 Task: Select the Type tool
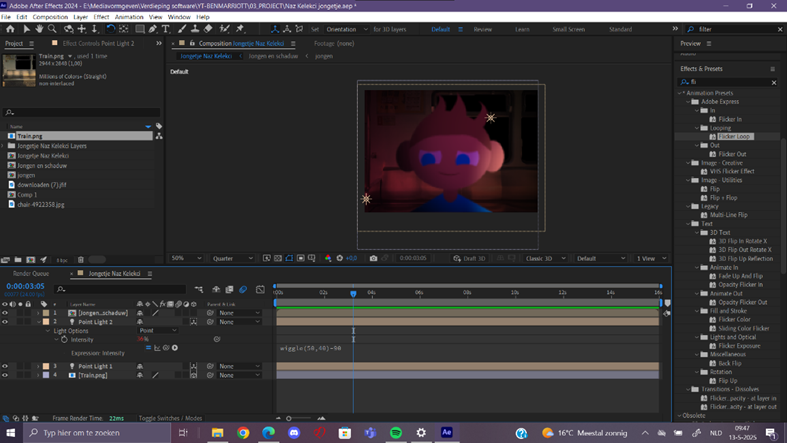166,29
